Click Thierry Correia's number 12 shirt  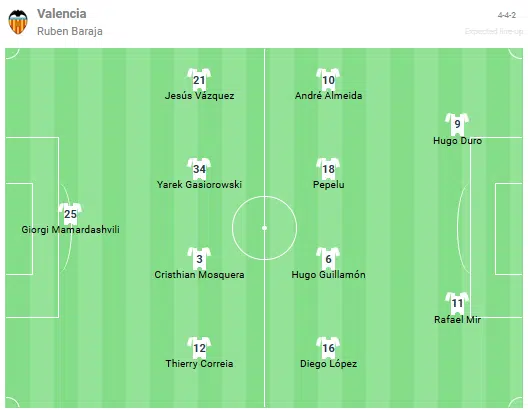[x=199, y=347]
